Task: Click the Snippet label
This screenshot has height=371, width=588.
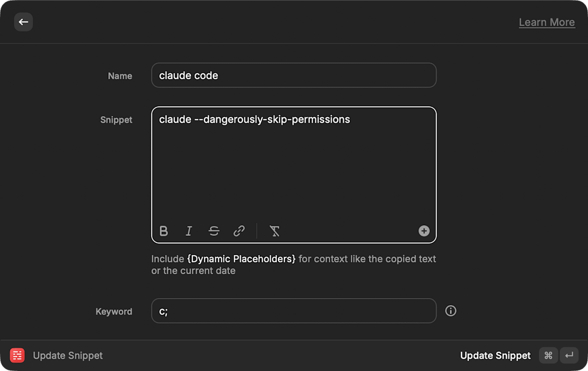Action: coord(116,120)
